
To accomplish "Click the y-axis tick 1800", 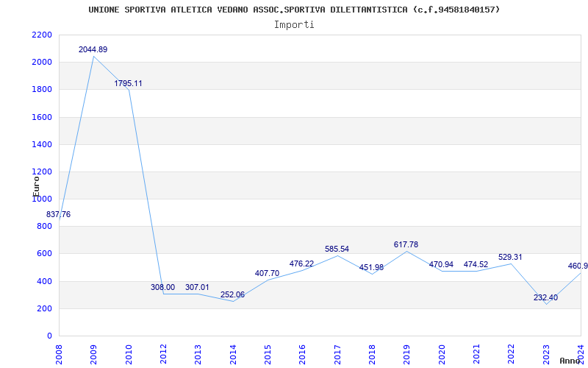I will click(x=42, y=90).
